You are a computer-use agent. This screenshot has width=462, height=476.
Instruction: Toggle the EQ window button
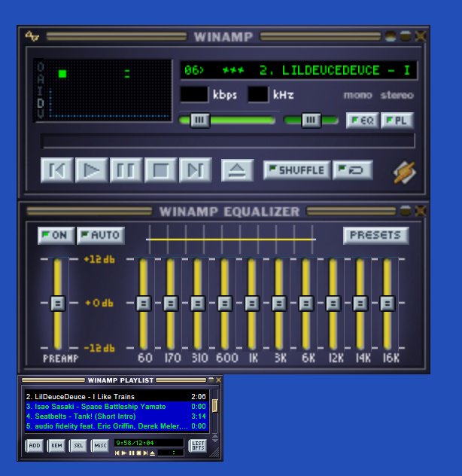click(363, 121)
